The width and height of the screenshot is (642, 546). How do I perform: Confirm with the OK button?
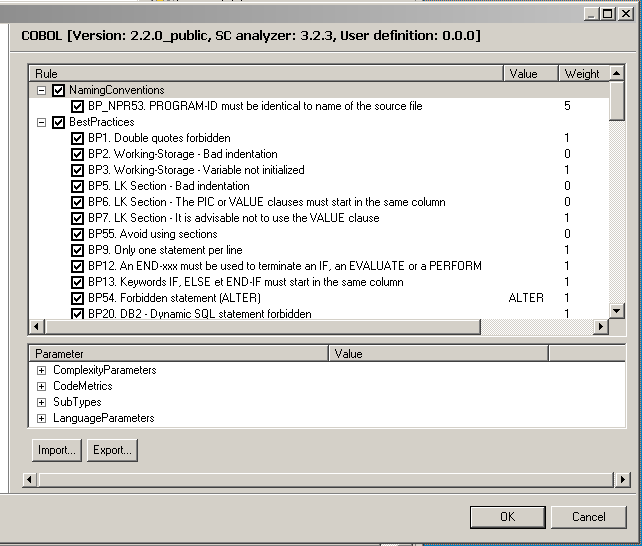click(508, 517)
